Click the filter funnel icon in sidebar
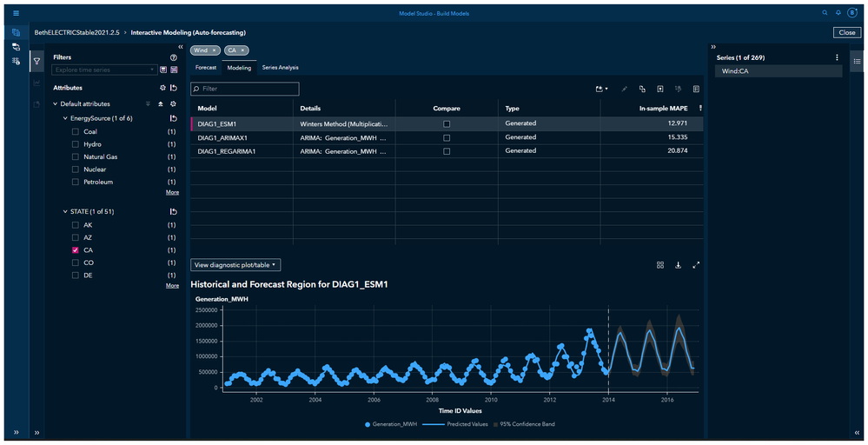 click(x=36, y=62)
